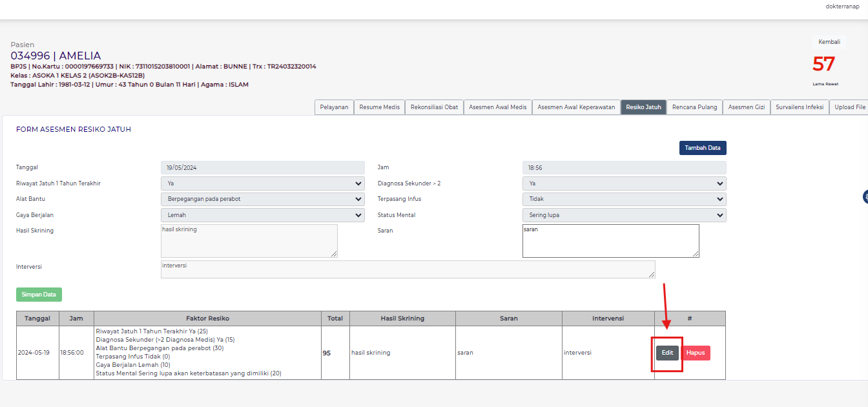Open the Gaya Berjalan dropdown
This screenshot has height=407, width=868.
coord(262,214)
